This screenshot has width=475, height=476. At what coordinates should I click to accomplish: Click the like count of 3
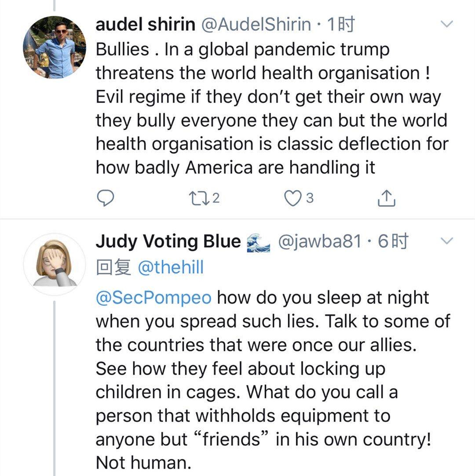(310, 199)
